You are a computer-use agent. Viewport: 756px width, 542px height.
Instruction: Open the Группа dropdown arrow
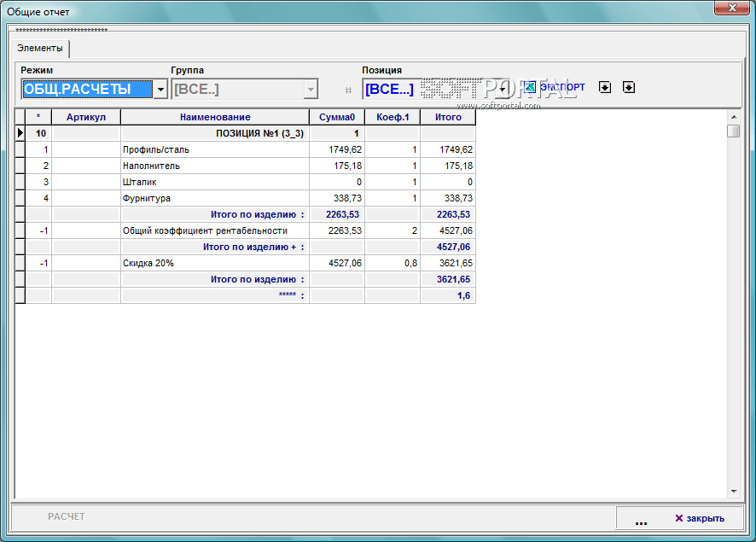coord(311,90)
